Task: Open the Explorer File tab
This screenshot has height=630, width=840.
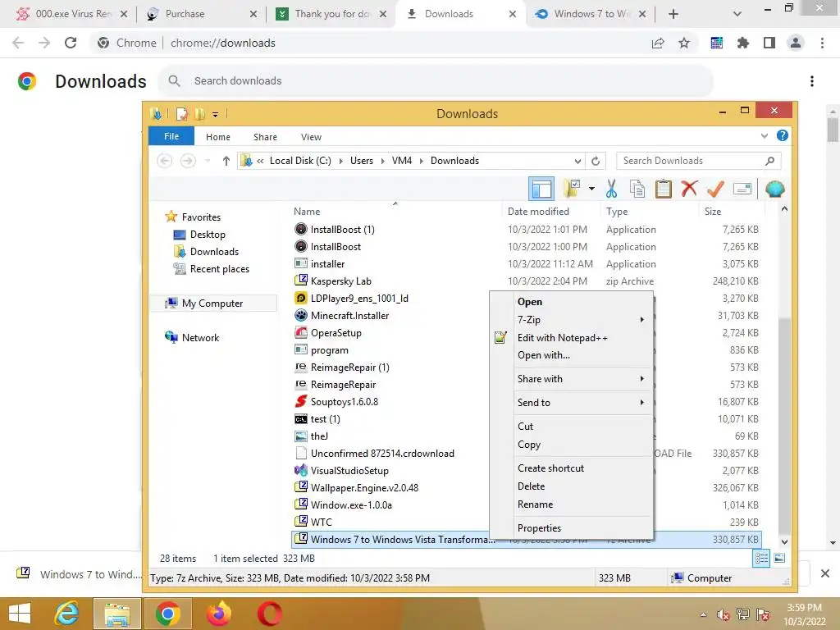Action: click(171, 136)
